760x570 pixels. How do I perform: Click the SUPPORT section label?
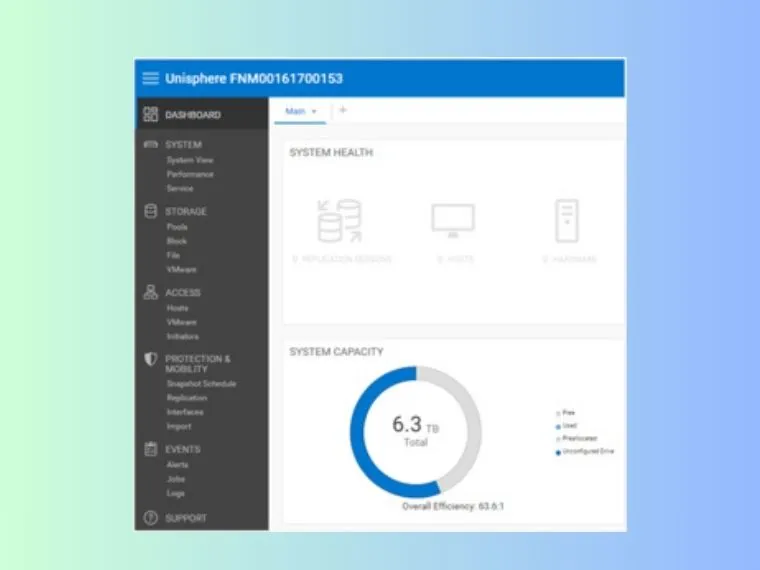click(186, 518)
